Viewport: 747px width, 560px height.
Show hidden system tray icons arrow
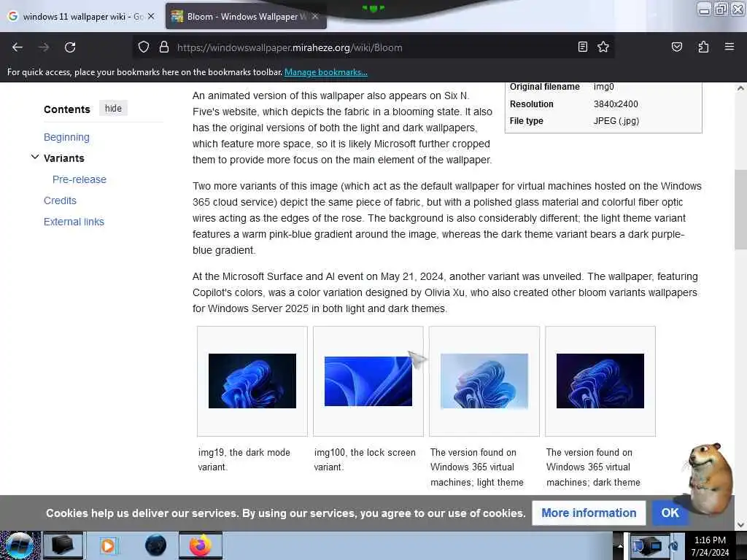[620, 545]
